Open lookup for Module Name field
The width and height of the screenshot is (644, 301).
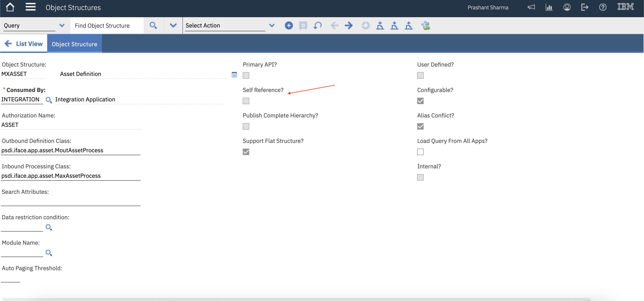point(49,253)
